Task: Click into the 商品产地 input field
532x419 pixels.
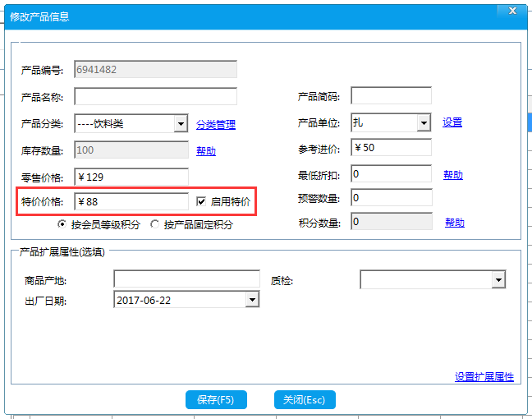Action: pos(186,279)
